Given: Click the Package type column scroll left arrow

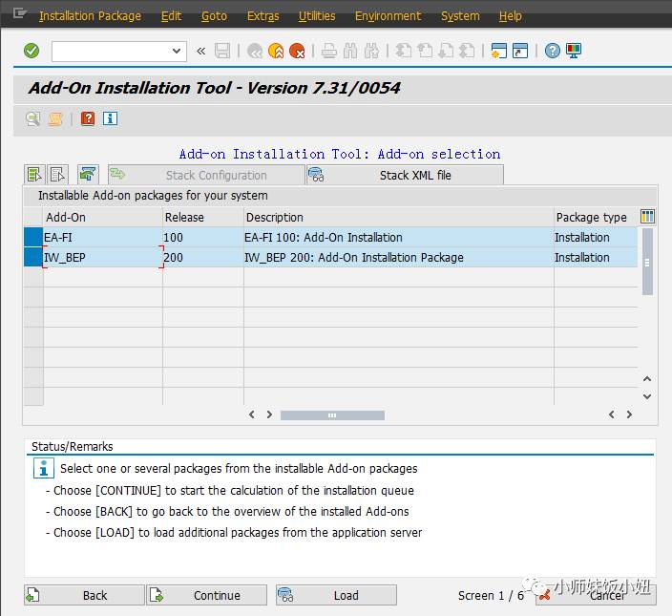Looking at the screenshot, I should click(x=612, y=414).
